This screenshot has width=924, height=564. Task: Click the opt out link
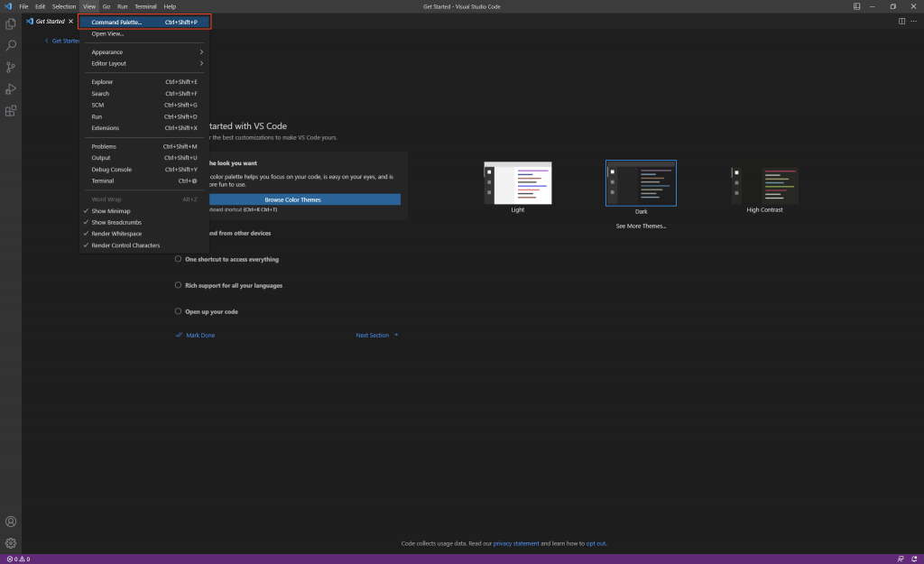[596, 544]
